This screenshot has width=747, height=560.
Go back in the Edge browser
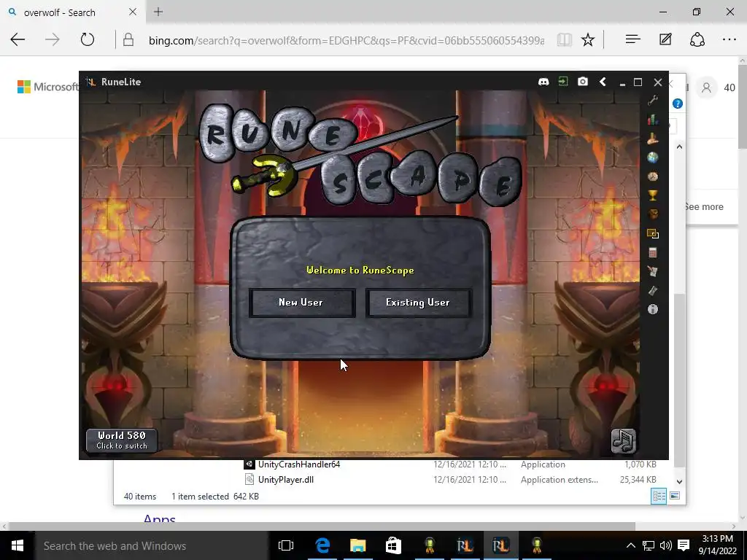(x=18, y=40)
